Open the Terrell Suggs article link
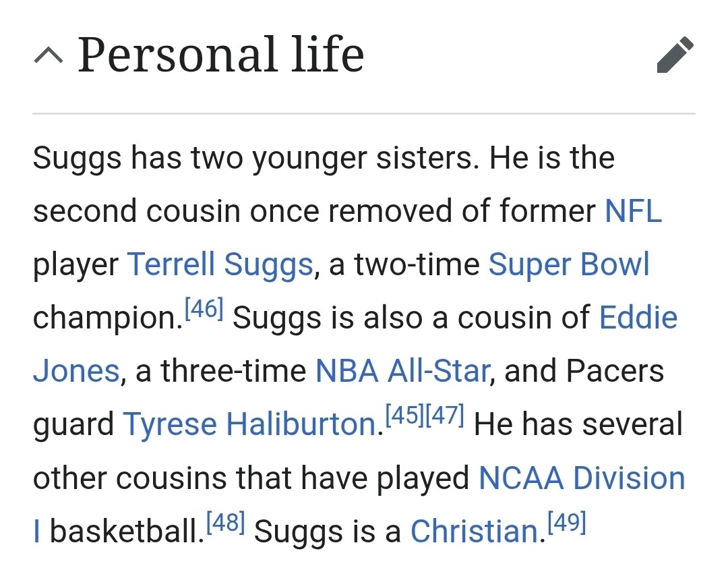 pyautogui.click(x=220, y=265)
